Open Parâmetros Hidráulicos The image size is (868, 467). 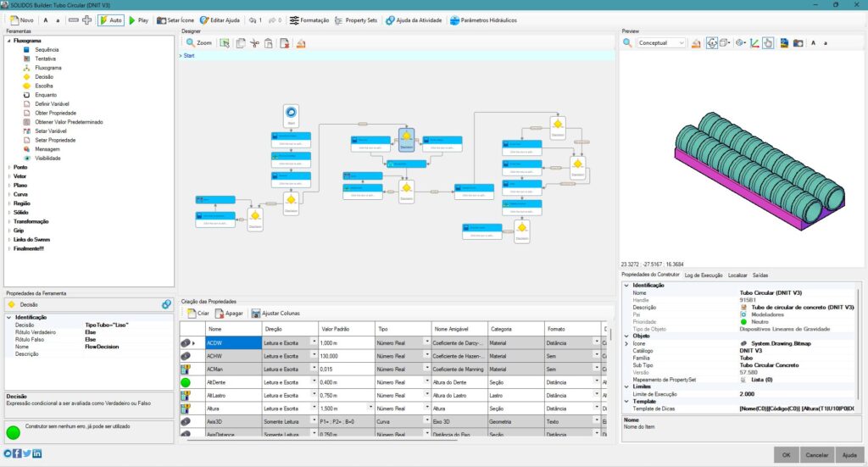click(x=483, y=20)
